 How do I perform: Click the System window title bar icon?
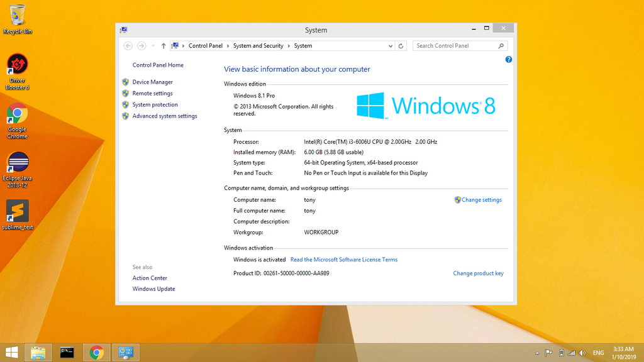[x=124, y=30]
